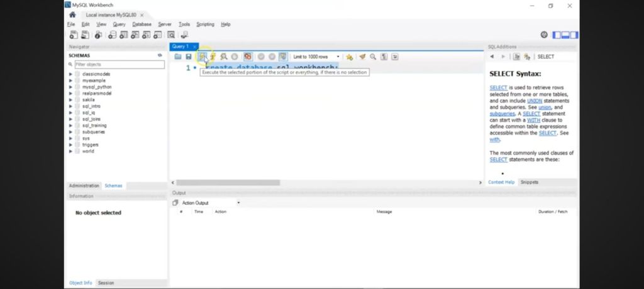Viewport: 644px width, 289px height.
Task: Toggle the right SQL Additions panel
Action: coord(574,35)
